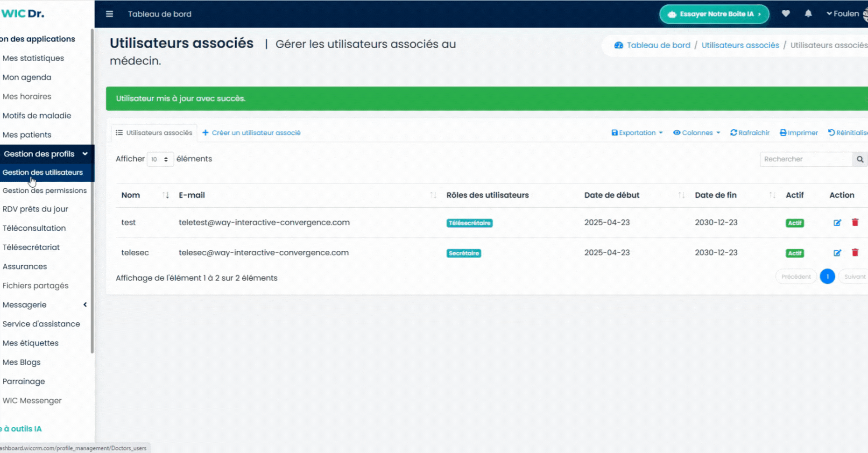Open Assurances in sidebar
868x453 pixels.
(24, 266)
